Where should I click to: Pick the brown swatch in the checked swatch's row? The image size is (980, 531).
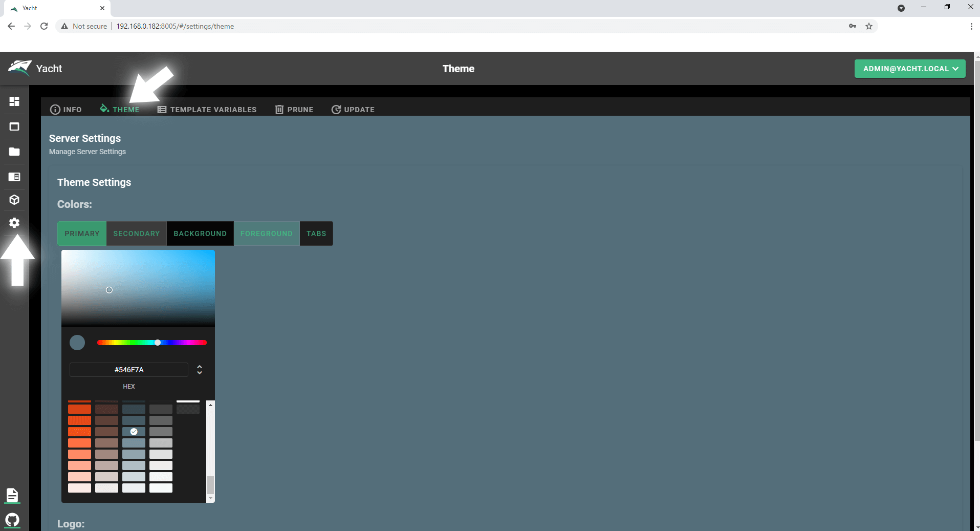[x=106, y=432]
